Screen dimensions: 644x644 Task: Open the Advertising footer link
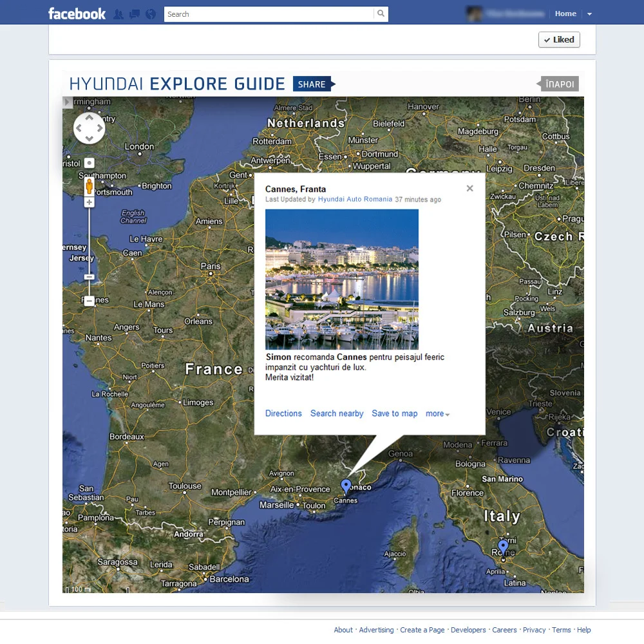[x=376, y=630]
